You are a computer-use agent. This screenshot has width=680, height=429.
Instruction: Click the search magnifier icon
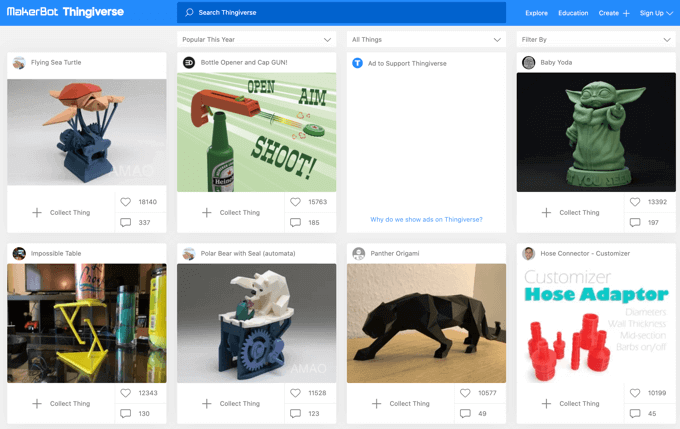[189, 13]
